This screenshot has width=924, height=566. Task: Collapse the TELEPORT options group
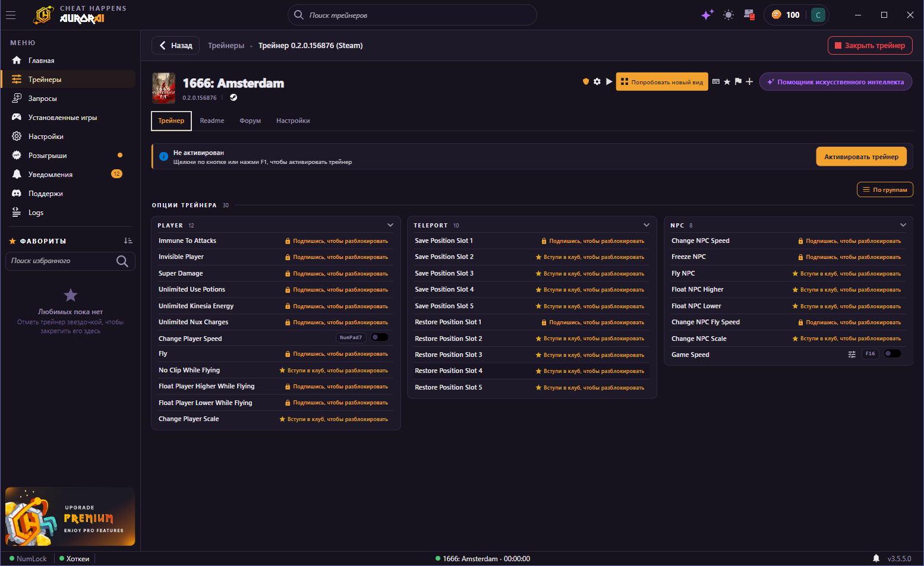click(647, 225)
